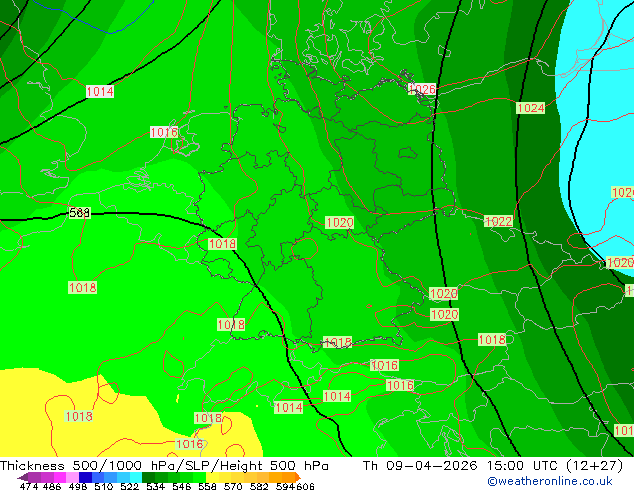Click the legend value 546
Screen dimensions: 634x490
point(181,486)
